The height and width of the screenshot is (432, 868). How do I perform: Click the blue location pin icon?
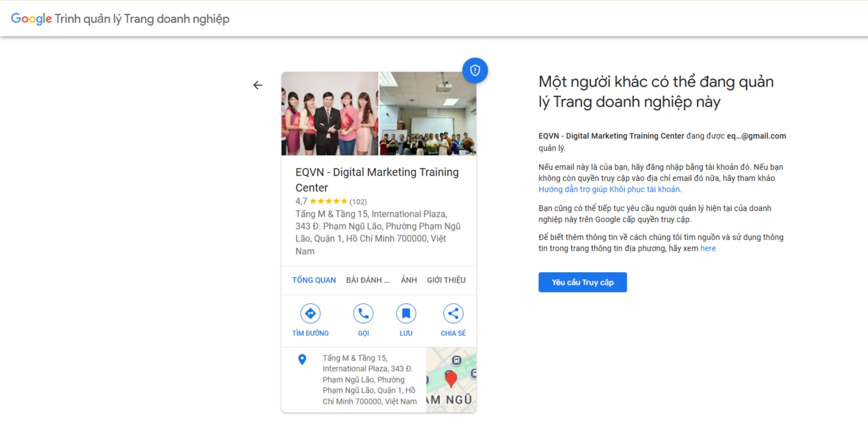[302, 359]
